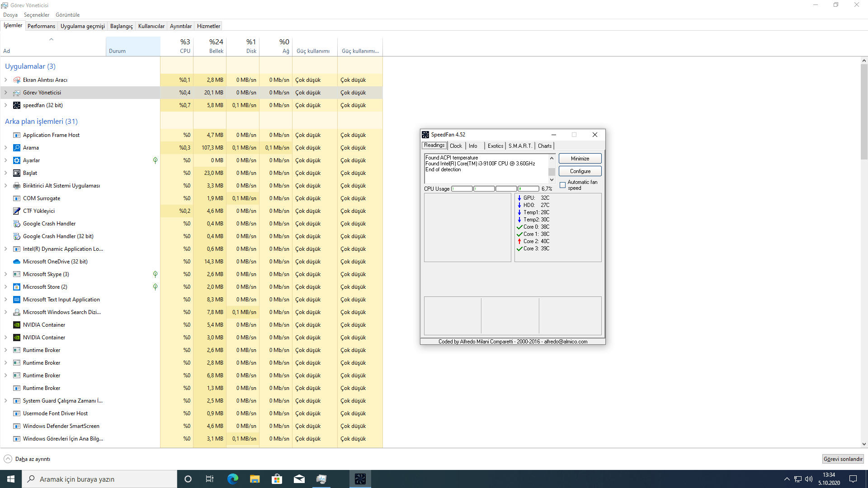Viewport: 868px width, 488px height.
Task: Switch to the Performans tab
Action: click(41, 26)
